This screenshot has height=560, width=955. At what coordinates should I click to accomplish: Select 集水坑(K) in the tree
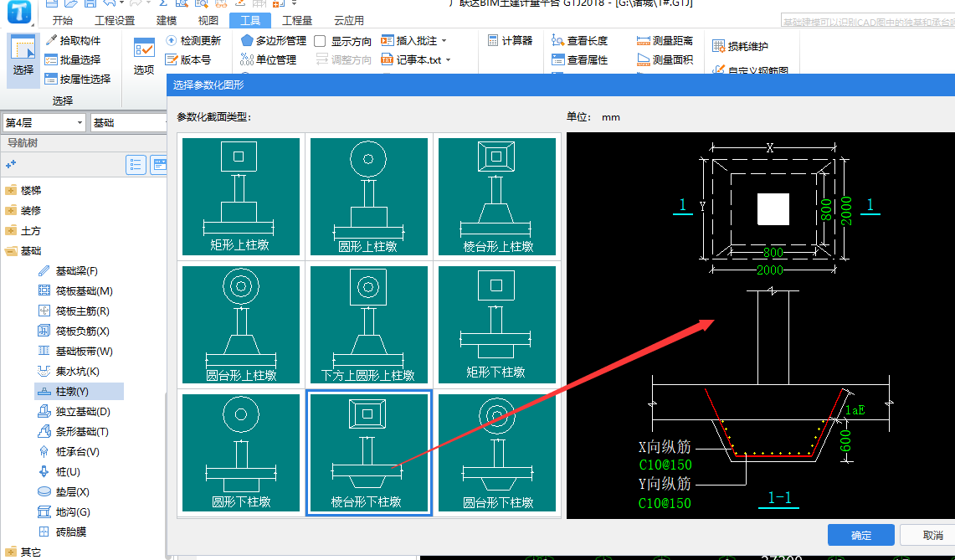click(x=69, y=371)
